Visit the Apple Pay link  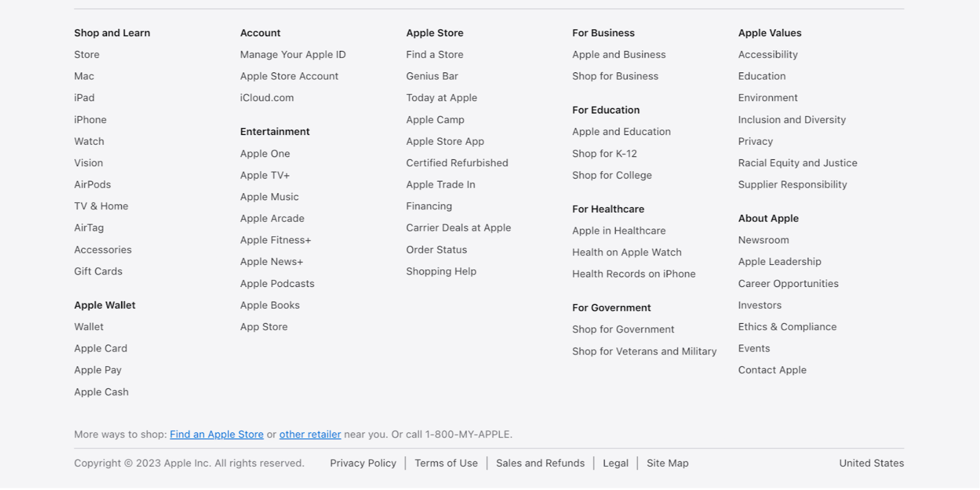98,370
